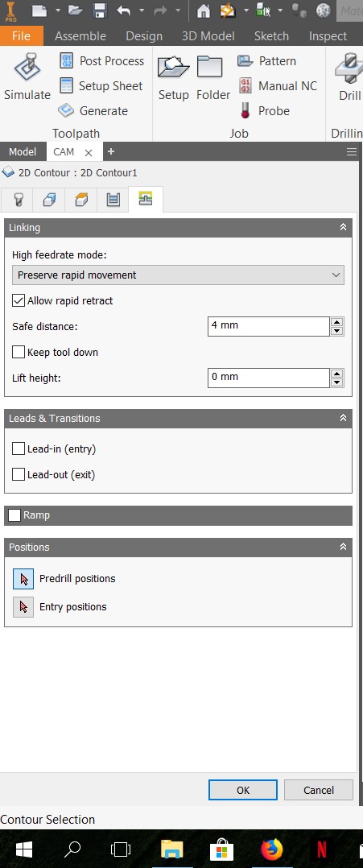Collapse the Linking section
The image size is (363, 868).
[x=343, y=228]
